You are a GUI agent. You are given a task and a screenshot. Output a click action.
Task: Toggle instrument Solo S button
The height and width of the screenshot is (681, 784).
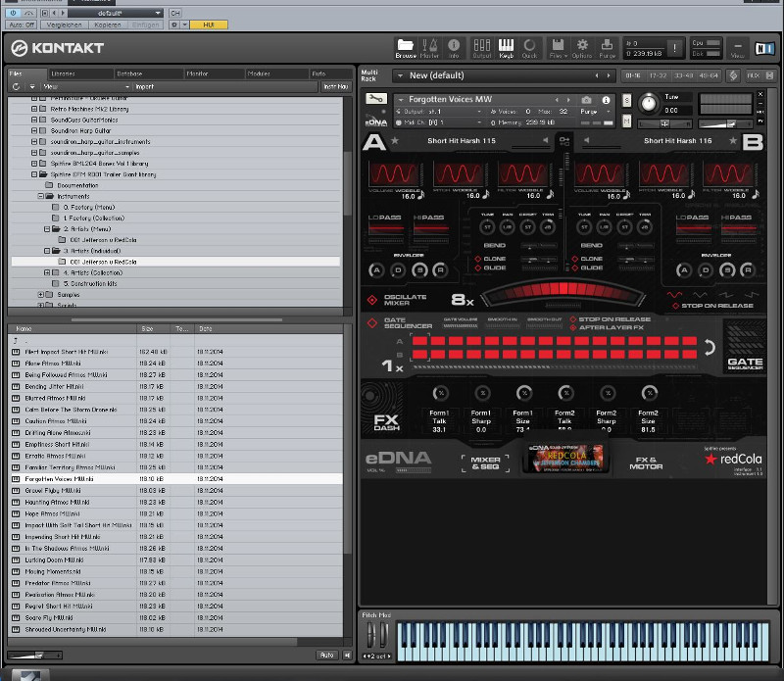(x=626, y=100)
